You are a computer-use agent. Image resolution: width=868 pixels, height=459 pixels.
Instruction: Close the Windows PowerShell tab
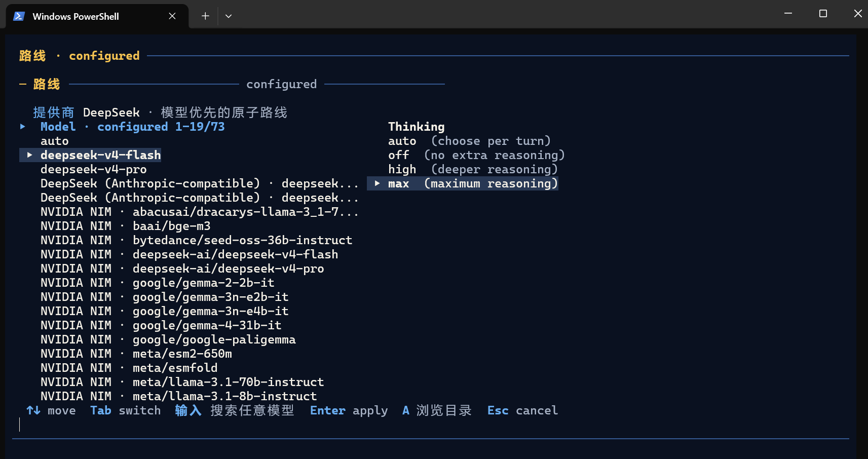point(172,16)
